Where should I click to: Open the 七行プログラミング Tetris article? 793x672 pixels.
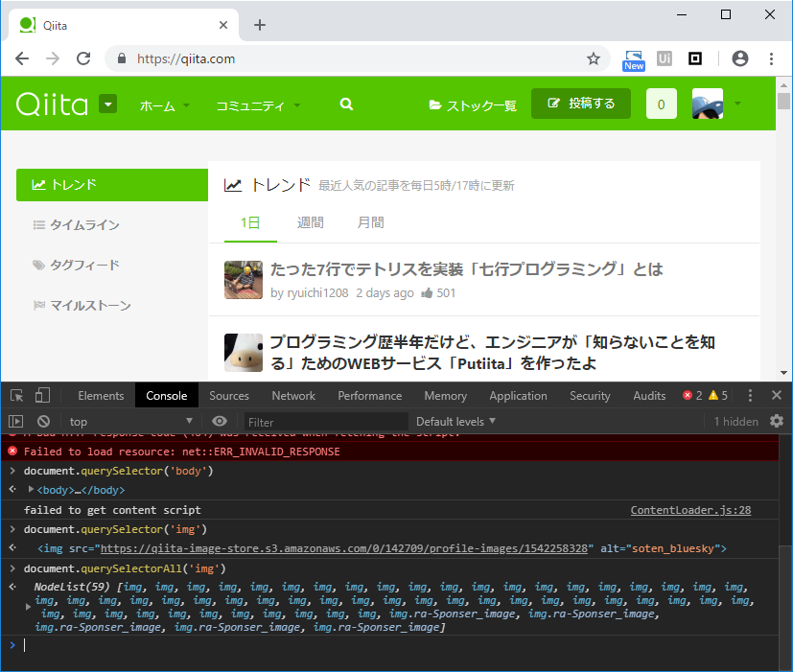(466, 269)
